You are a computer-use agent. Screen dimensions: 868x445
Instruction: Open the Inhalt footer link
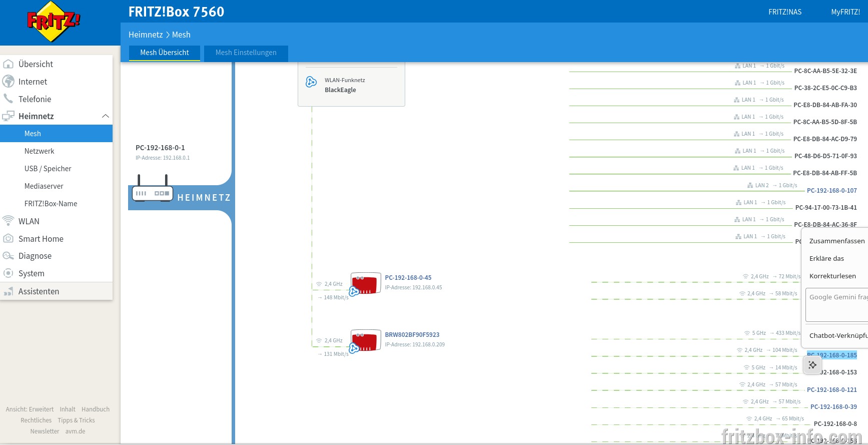pyautogui.click(x=68, y=409)
